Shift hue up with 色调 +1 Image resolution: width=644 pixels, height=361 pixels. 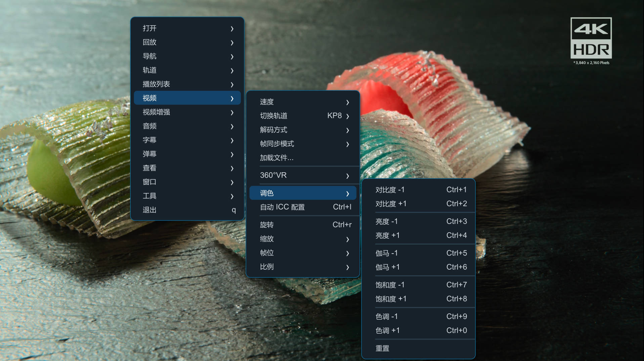tap(418, 330)
